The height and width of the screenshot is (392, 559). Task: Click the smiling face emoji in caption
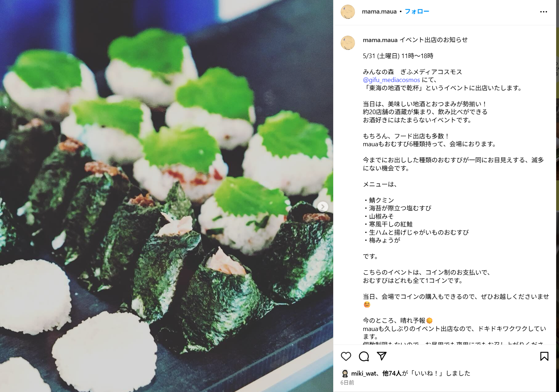367,305
